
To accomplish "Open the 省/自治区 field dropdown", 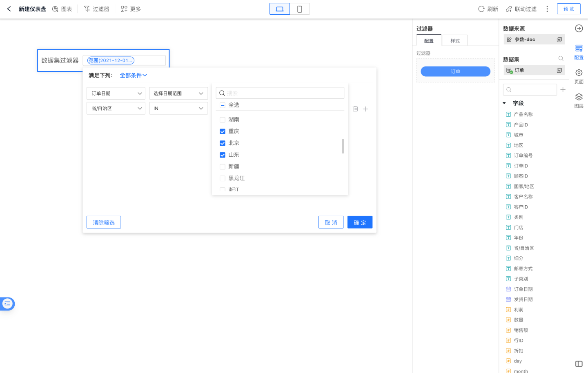I will [116, 109].
